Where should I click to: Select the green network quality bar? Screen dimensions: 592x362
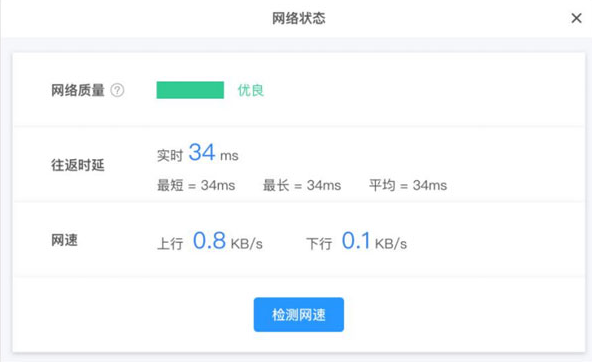190,90
